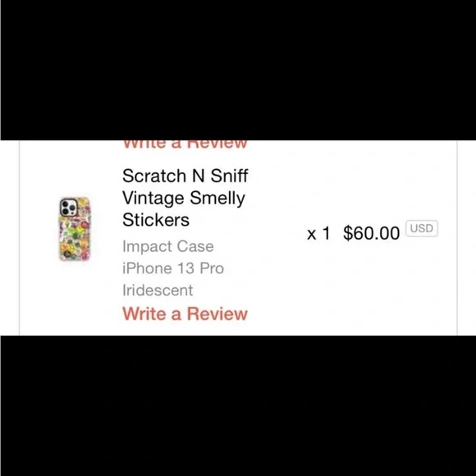Click the Vintage Smelly title line
Screen dimensions: 476x476
click(184, 199)
